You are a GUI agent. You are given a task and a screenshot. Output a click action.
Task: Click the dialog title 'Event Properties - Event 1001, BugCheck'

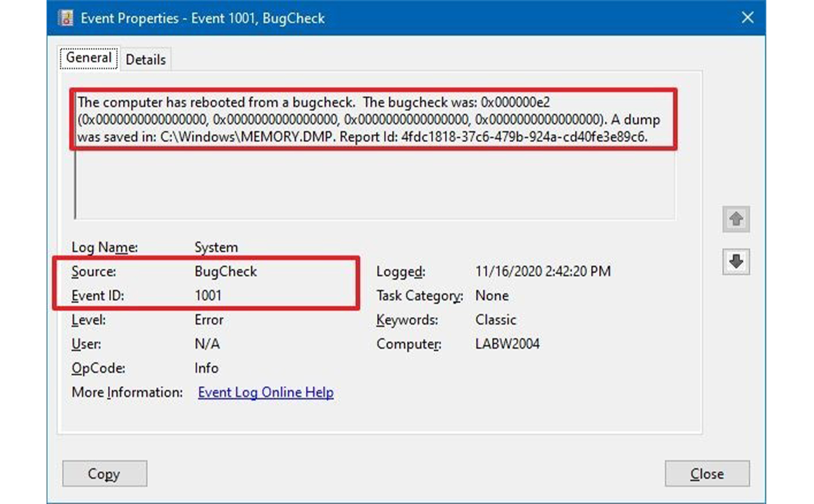coord(202,18)
